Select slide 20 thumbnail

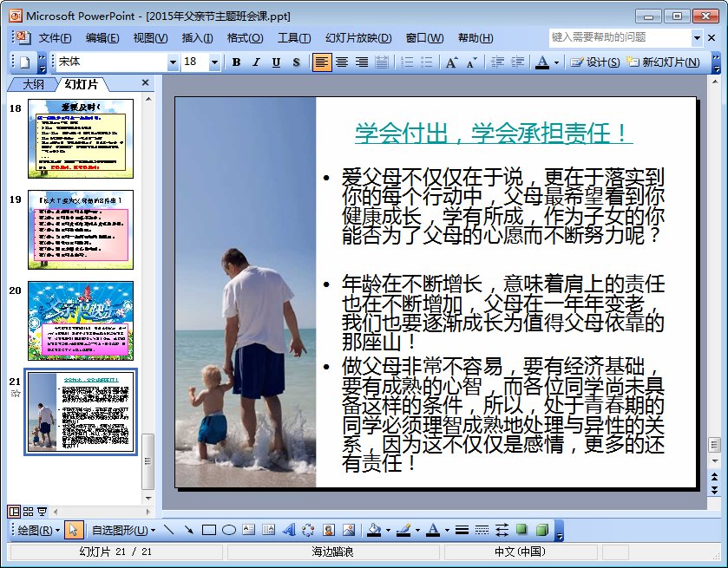tap(81, 321)
